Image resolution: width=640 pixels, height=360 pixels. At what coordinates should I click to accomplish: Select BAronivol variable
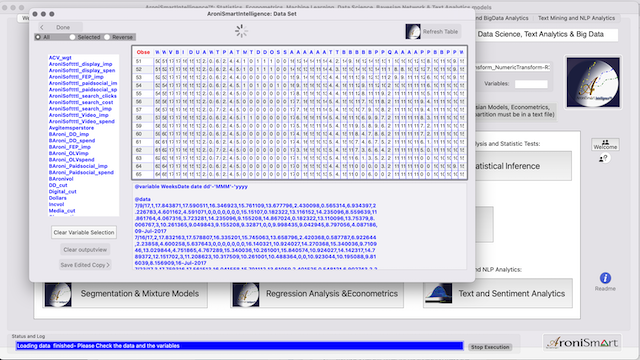pos(61,179)
